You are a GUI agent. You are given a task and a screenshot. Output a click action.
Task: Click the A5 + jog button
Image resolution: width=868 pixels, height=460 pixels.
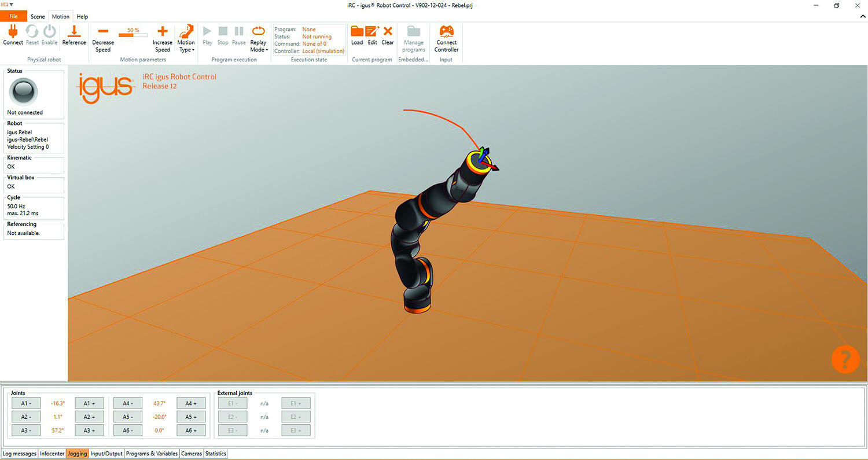tap(190, 417)
